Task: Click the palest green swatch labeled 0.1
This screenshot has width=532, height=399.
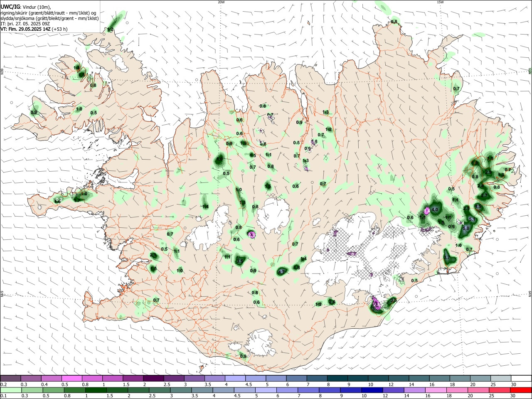Action: tap(11, 390)
